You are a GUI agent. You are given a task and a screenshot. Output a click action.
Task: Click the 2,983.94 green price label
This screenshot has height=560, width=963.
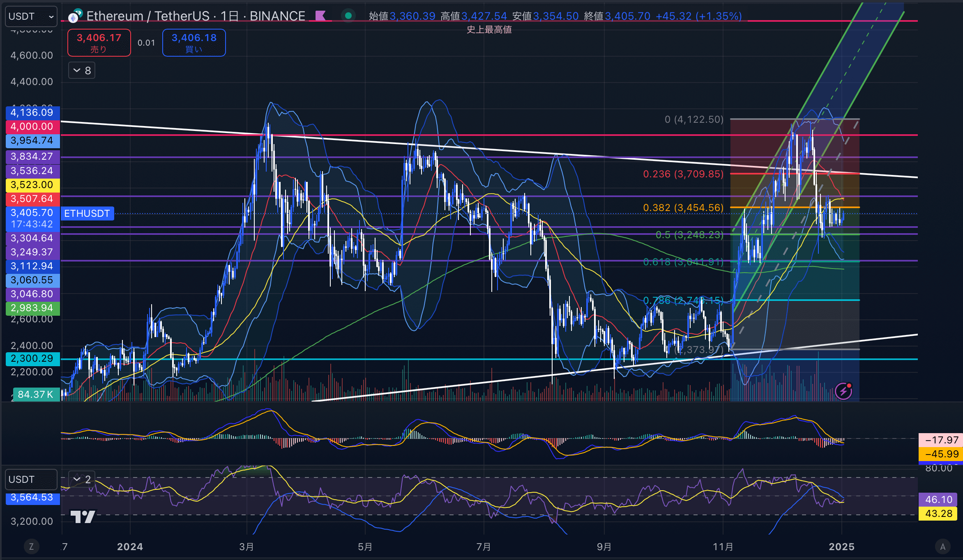tap(32, 308)
